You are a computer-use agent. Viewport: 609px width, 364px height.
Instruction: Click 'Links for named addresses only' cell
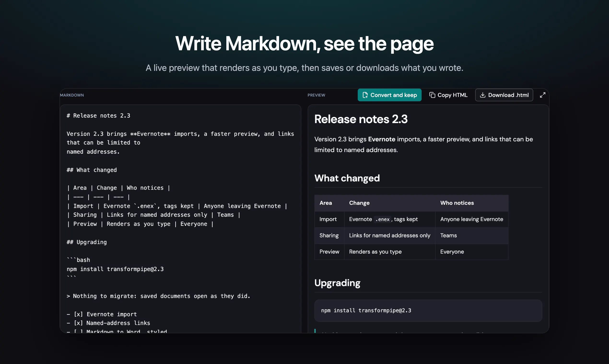click(x=390, y=235)
